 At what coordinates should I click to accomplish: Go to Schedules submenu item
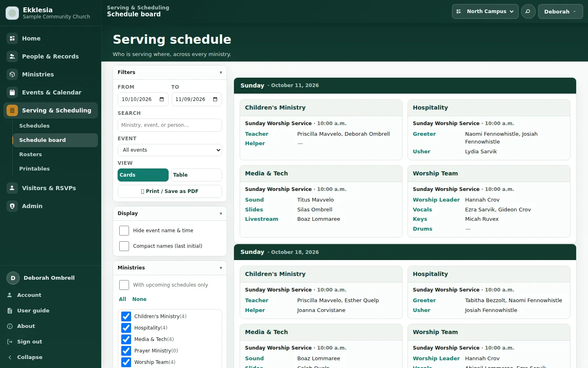coord(55,126)
